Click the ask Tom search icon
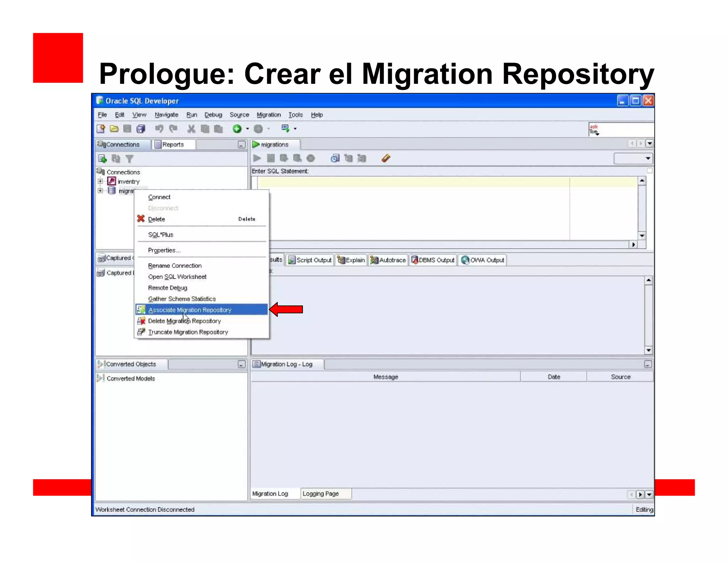 tap(594, 130)
